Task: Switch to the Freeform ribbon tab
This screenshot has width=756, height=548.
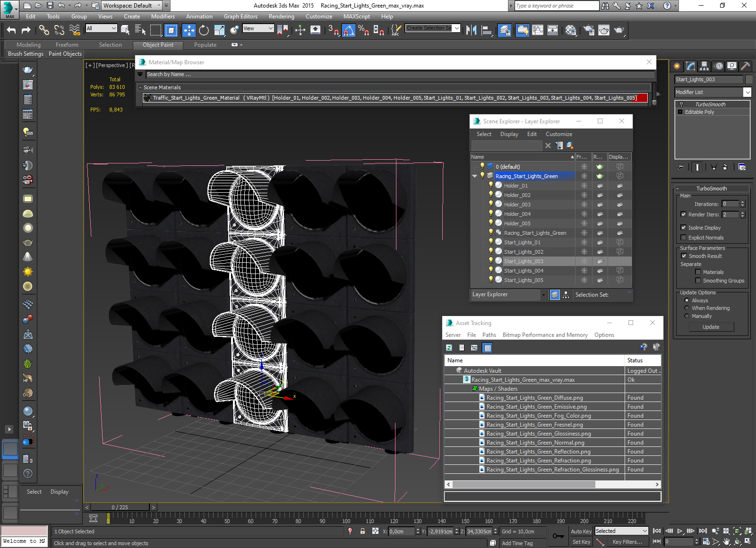Action: point(67,45)
